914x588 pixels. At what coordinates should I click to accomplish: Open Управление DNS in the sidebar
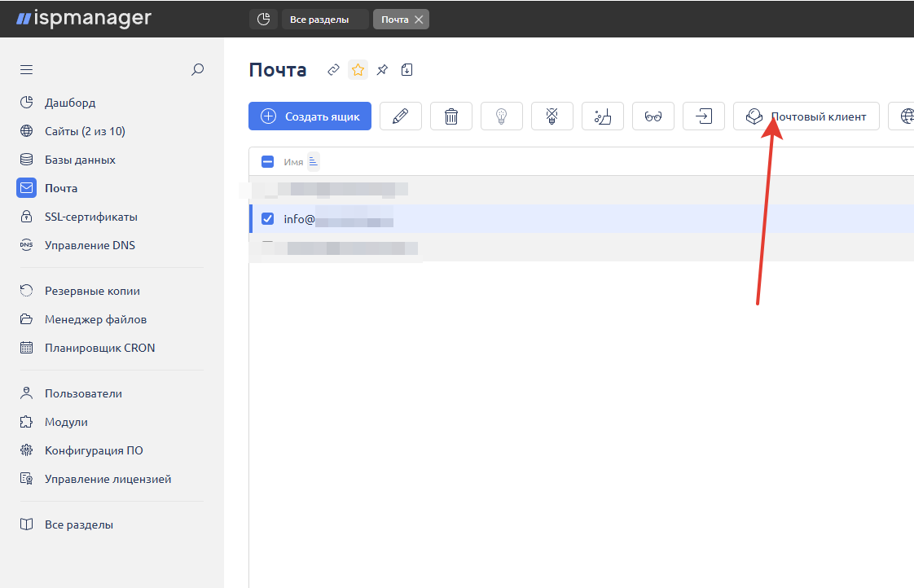pyautogui.click(x=90, y=245)
